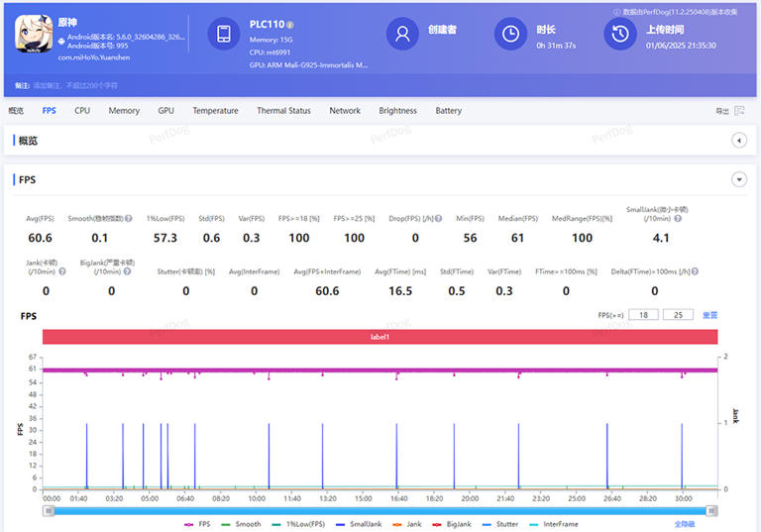Click the Median(FPS) value 61

(x=517, y=238)
